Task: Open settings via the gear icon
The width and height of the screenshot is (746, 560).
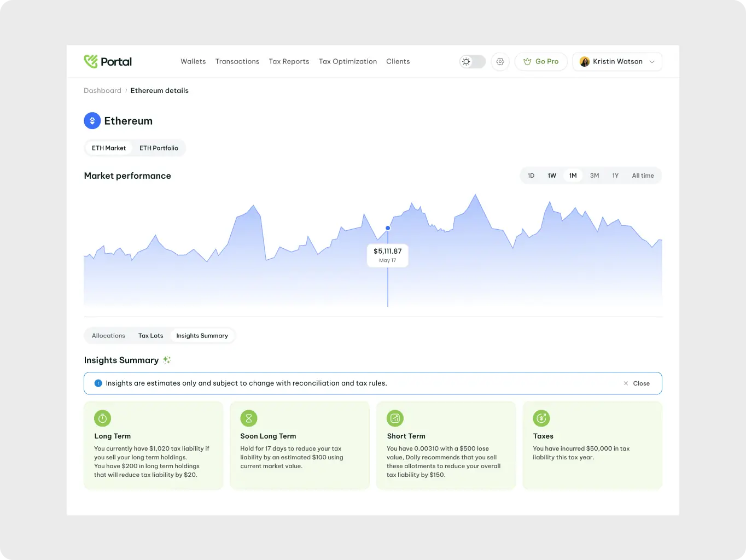Action: point(500,61)
